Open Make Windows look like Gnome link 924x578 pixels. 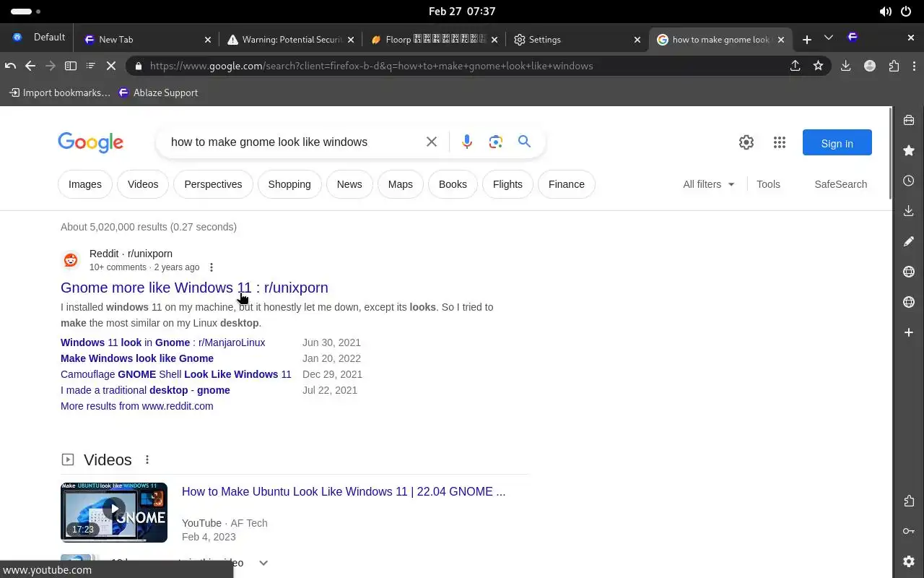[137, 358]
